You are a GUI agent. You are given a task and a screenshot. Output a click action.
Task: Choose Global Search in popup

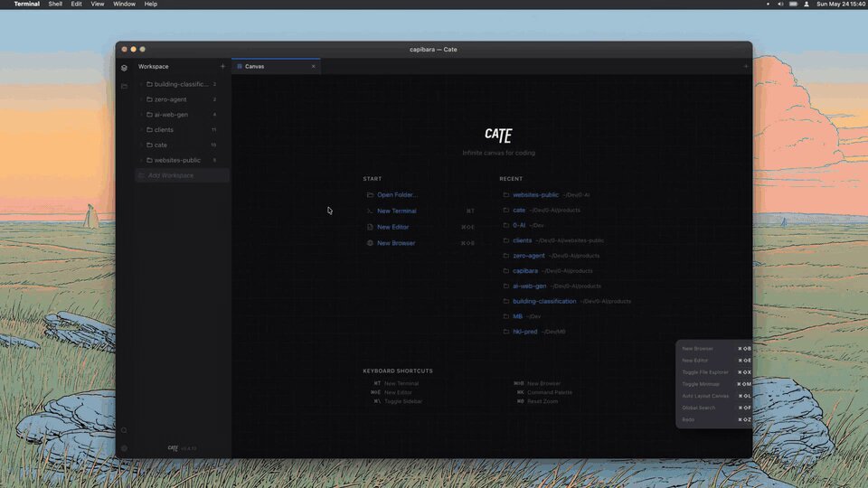[x=714, y=408]
